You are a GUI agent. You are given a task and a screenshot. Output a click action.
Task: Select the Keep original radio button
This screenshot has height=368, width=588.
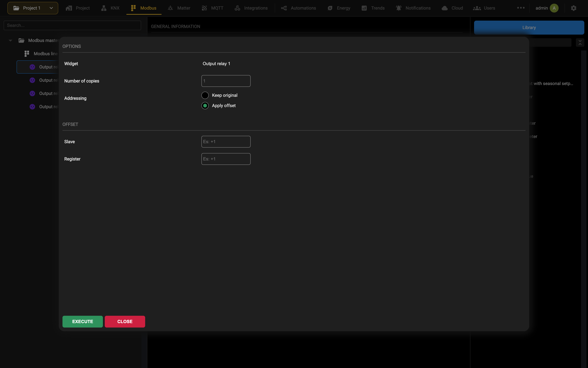coord(205,95)
